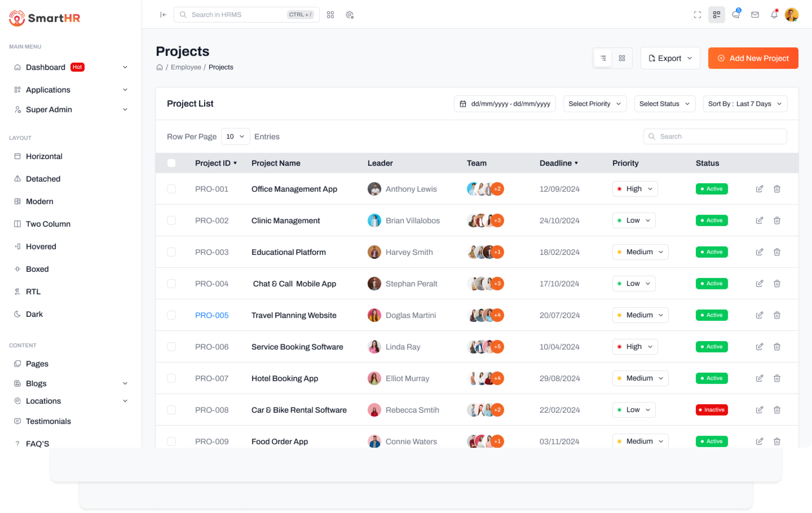The image size is (812, 513).
Task: Change priority dropdown for Educational Platform
Action: tap(640, 252)
